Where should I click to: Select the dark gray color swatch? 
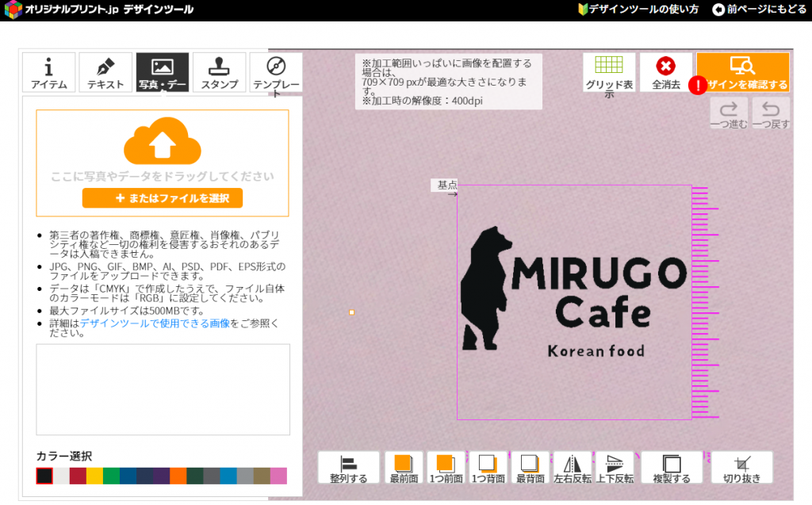[211, 476]
